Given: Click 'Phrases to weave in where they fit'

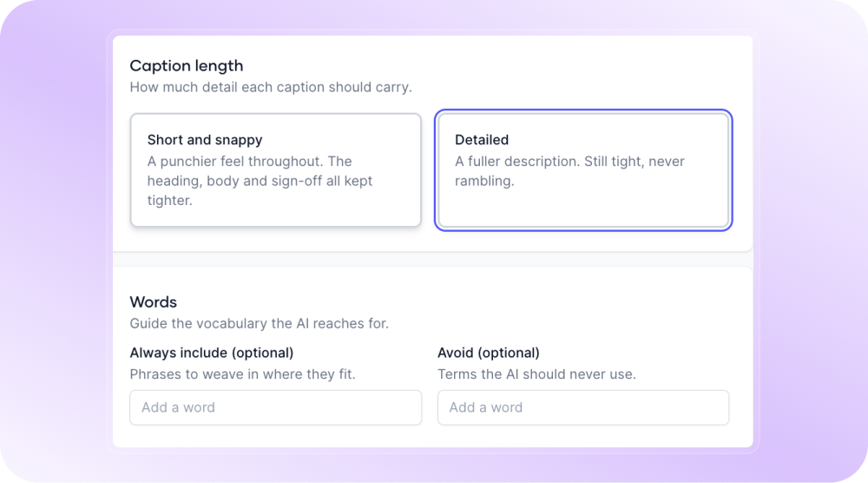Looking at the screenshot, I should pyautogui.click(x=242, y=374).
